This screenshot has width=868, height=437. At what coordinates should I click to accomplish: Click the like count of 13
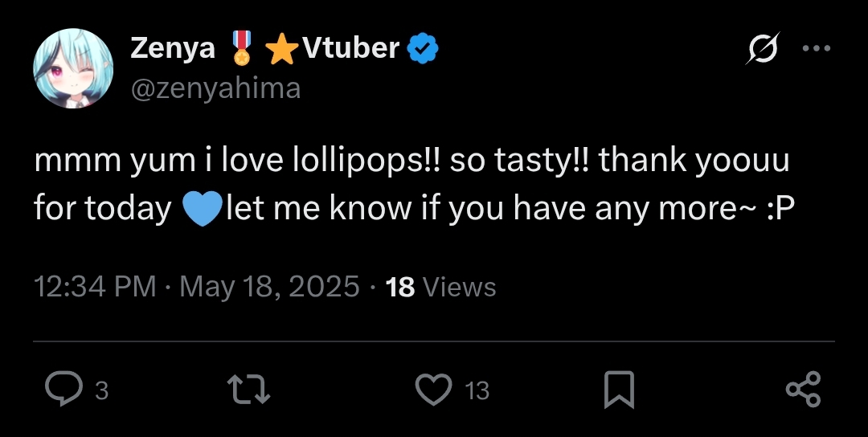pyautogui.click(x=477, y=391)
